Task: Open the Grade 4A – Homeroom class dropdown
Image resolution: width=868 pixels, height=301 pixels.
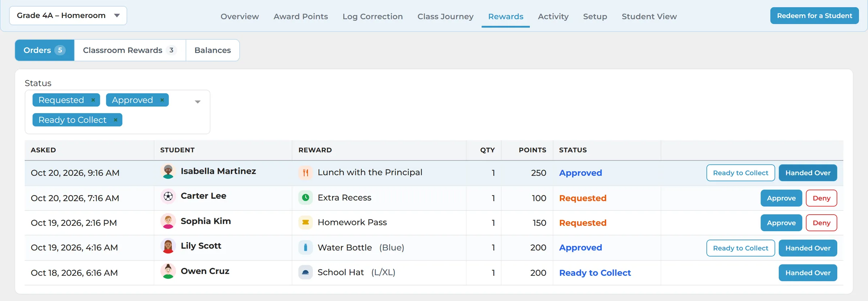Action: [68, 16]
